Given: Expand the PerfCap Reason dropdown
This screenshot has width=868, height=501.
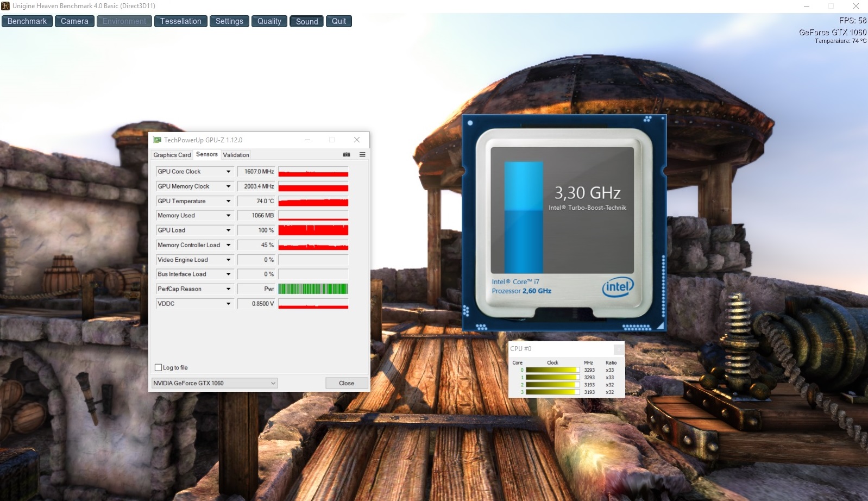Looking at the screenshot, I should [229, 289].
